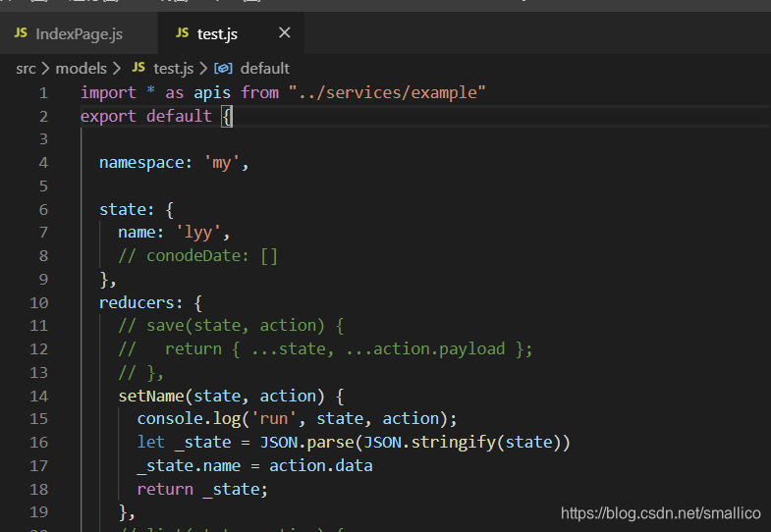Click the '_state.name = action.data' line
This screenshot has width=771, height=532.
click(x=254, y=465)
